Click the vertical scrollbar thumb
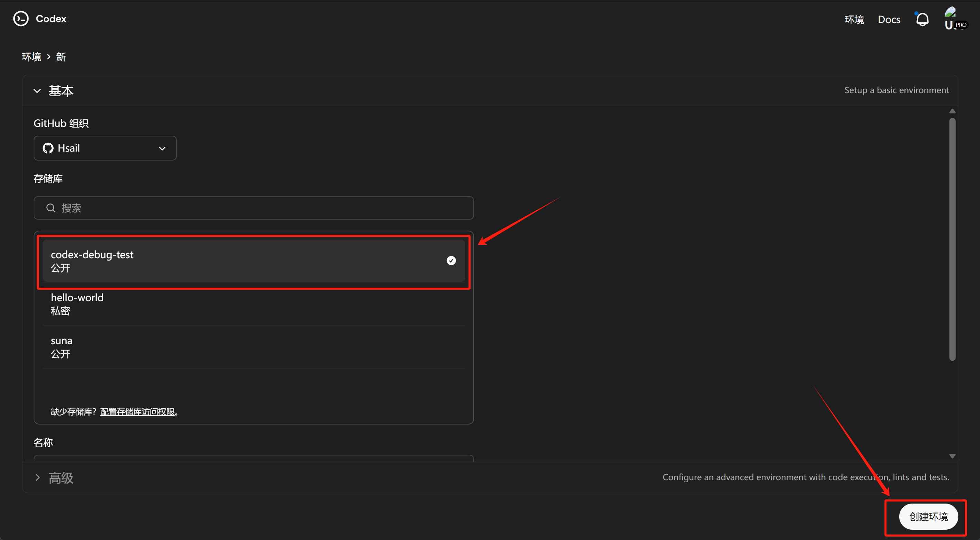The height and width of the screenshot is (540, 980). [x=952, y=240]
